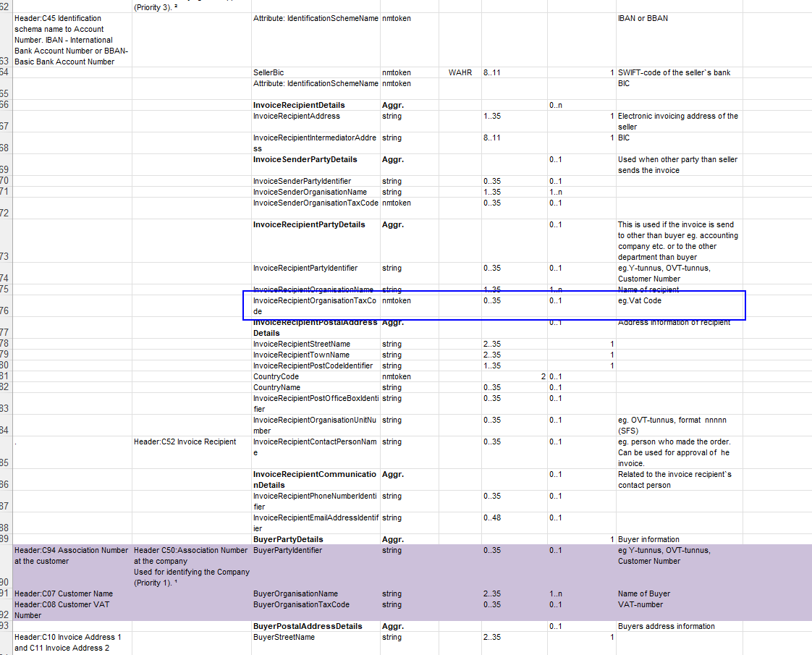Screen dimensions: 812x655
Task: Select the InvoiceRecipientPhoneNumberIdentifier cell
Action: (x=316, y=502)
